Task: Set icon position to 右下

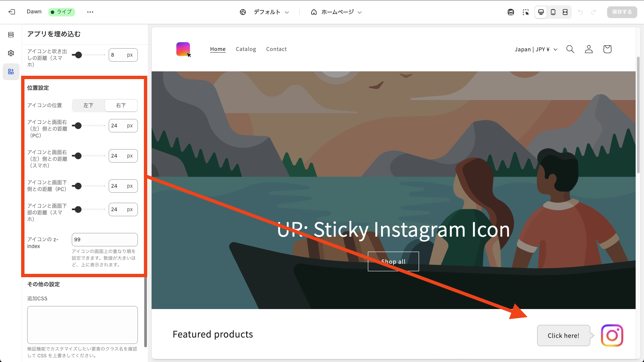Action: click(121, 105)
